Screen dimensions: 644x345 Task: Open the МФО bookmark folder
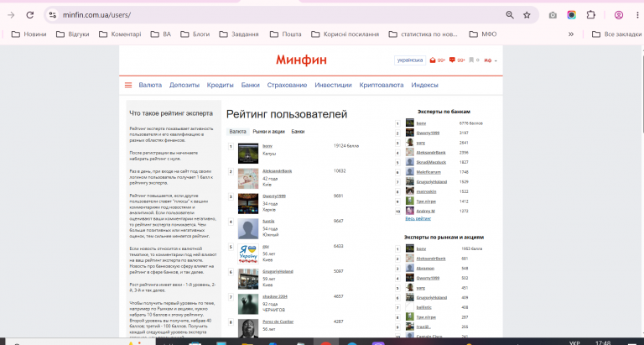point(483,34)
